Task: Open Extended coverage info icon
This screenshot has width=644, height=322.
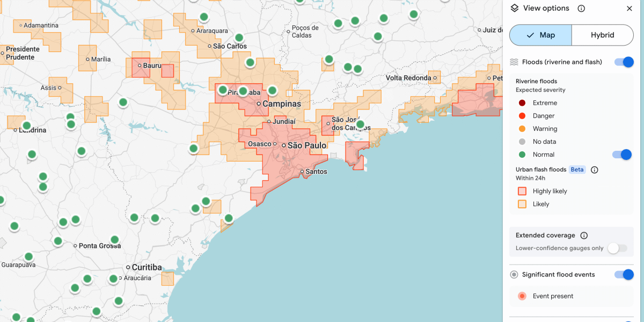Action: [584, 236]
